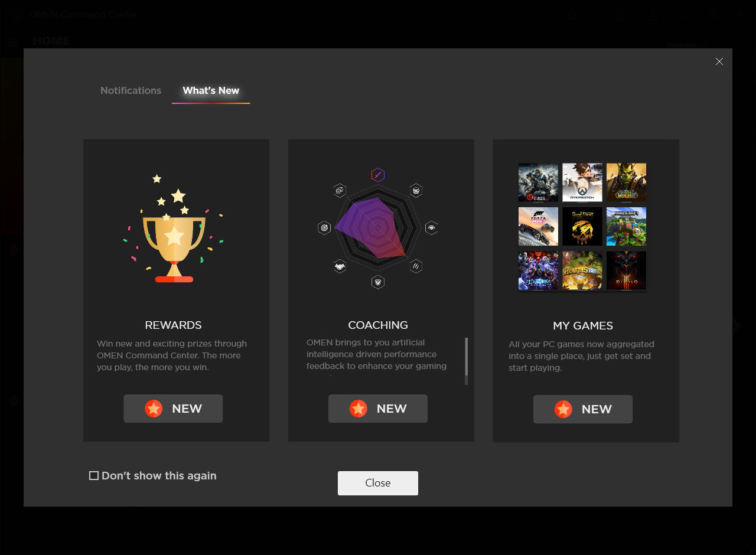
Task: Click the Forza Horizon game thumbnail
Action: [x=538, y=226]
